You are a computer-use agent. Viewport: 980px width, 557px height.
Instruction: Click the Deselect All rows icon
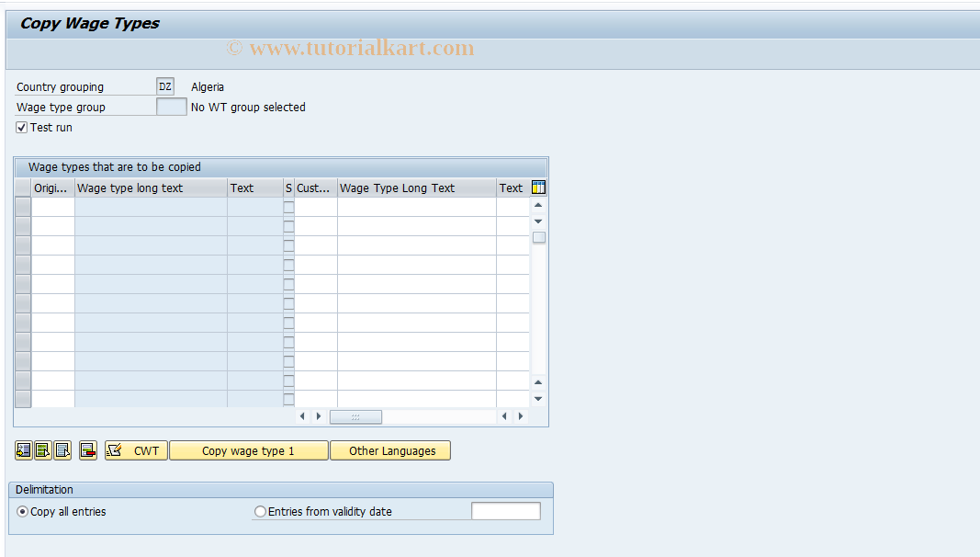(62, 450)
